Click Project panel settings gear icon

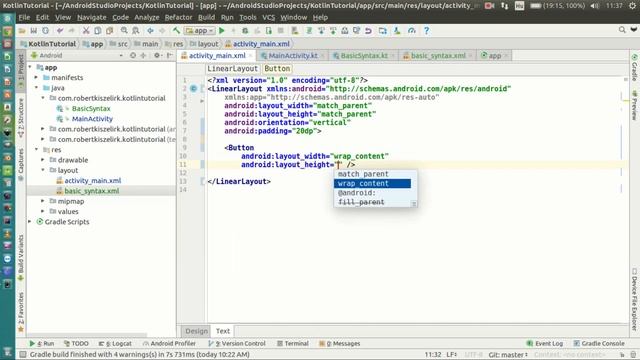coord(157,56)
